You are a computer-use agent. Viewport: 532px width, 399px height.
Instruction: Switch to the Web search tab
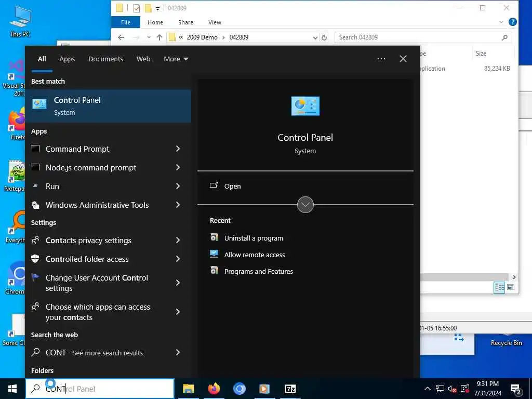click(143, 59)
